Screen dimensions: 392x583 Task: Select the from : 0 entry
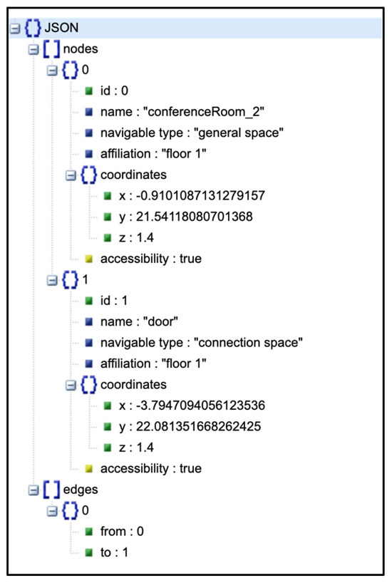coord(122,532)
